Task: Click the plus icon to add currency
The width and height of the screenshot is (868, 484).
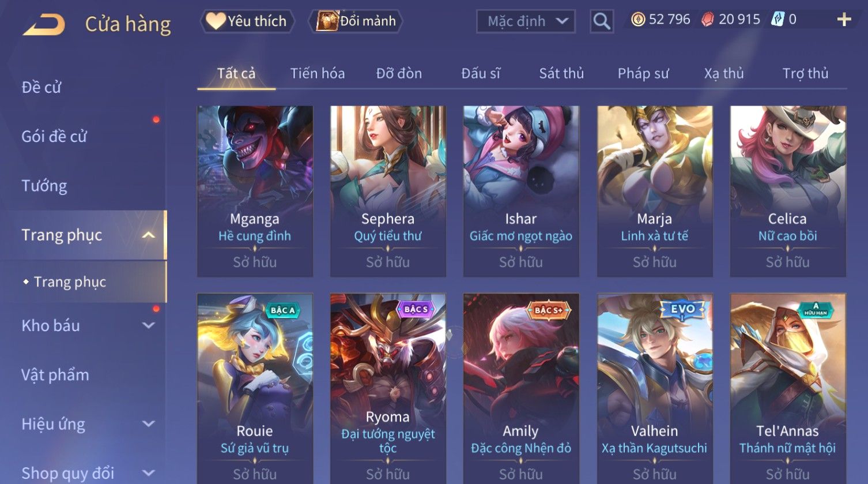Action: [844, 20]
